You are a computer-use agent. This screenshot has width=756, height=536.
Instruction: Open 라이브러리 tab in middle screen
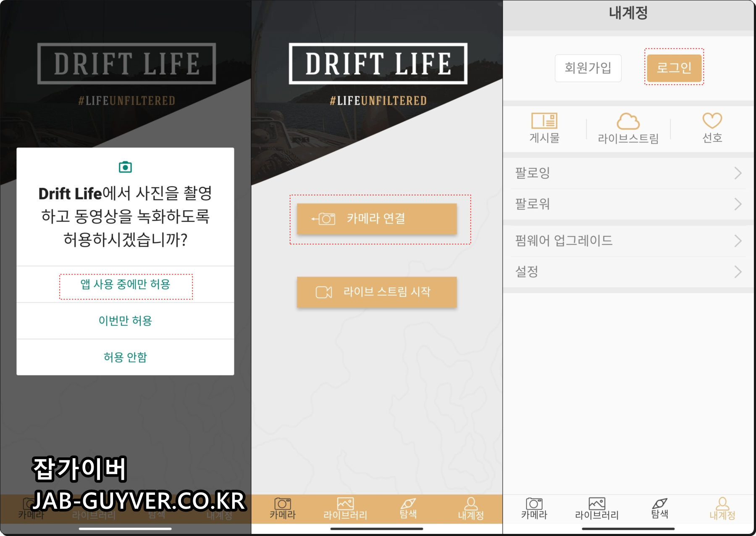point(345,509)
